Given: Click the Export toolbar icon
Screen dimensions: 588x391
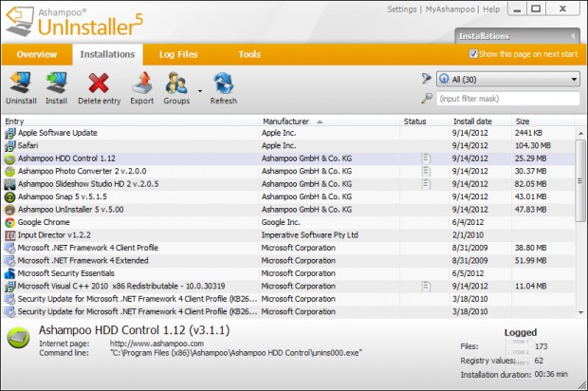Looking at the screenshot, I should (142, 83).
